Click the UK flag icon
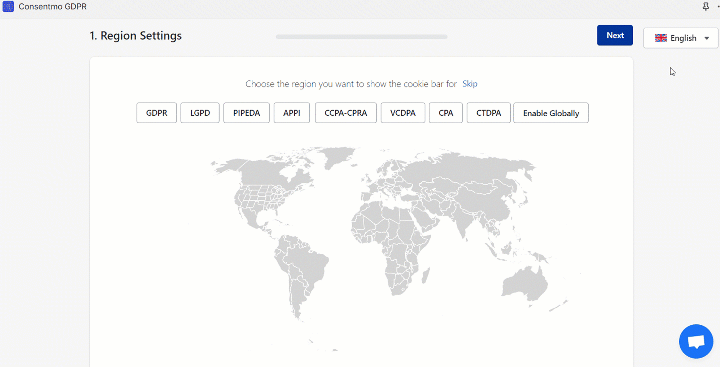 tap(661, 38)
